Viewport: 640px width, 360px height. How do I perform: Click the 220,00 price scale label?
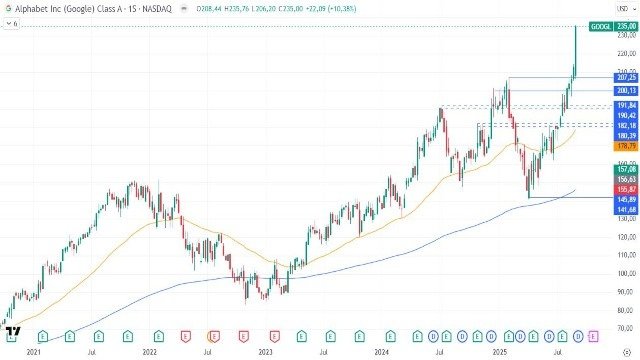[626, 53]
